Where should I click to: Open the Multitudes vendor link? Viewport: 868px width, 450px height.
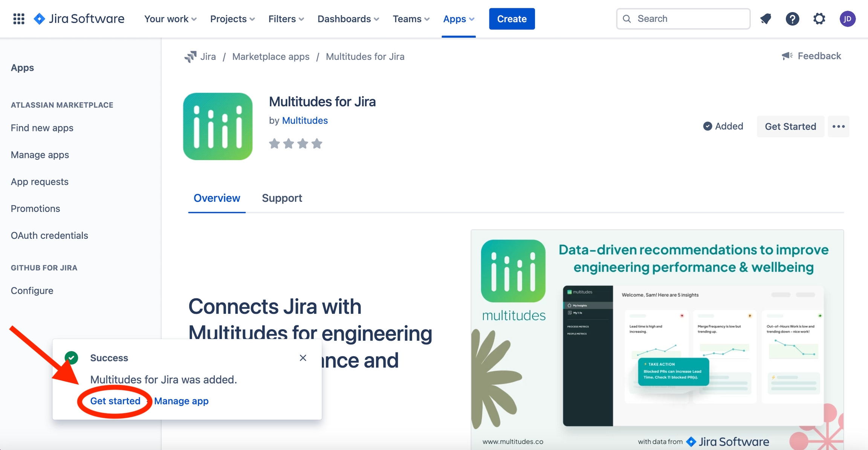coord(305,121)
